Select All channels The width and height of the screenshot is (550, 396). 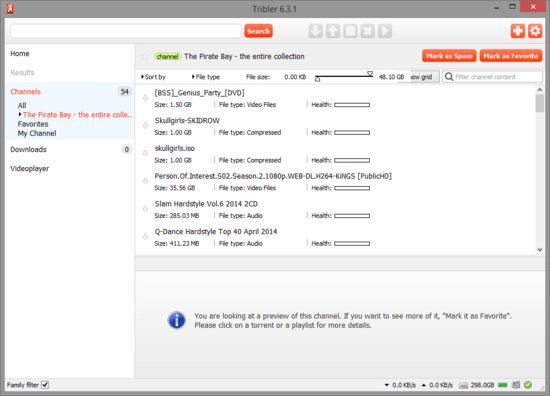(x=22, y=105)
